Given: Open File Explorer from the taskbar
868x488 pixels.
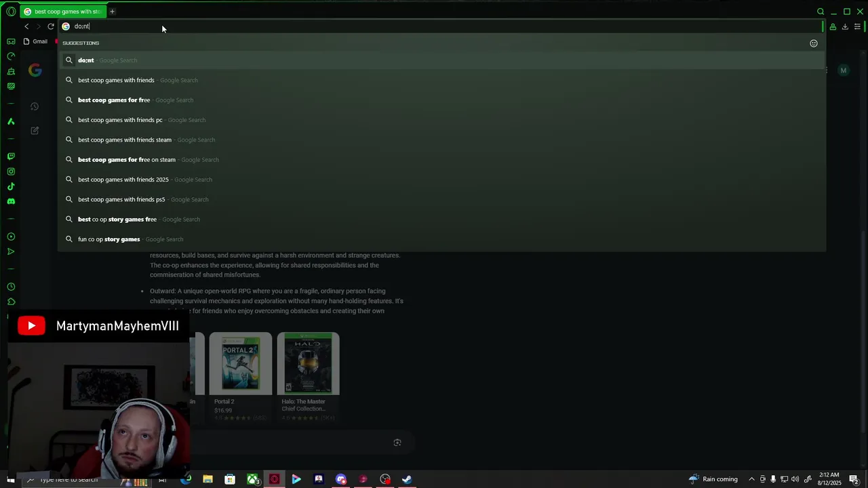Looking at the screenshot, I should 208,479.
